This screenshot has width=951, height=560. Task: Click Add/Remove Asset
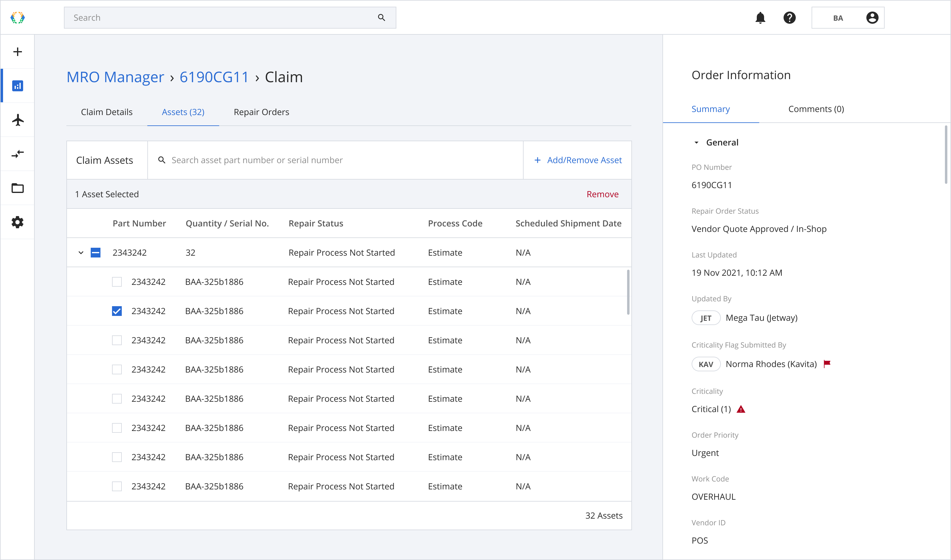click(577, 160)
